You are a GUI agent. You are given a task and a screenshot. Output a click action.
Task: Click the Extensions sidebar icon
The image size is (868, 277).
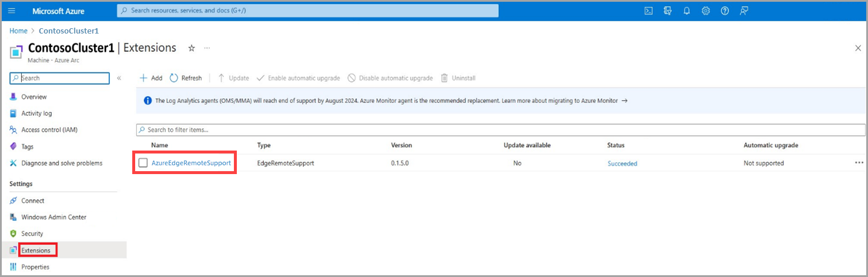coord(13,251)
